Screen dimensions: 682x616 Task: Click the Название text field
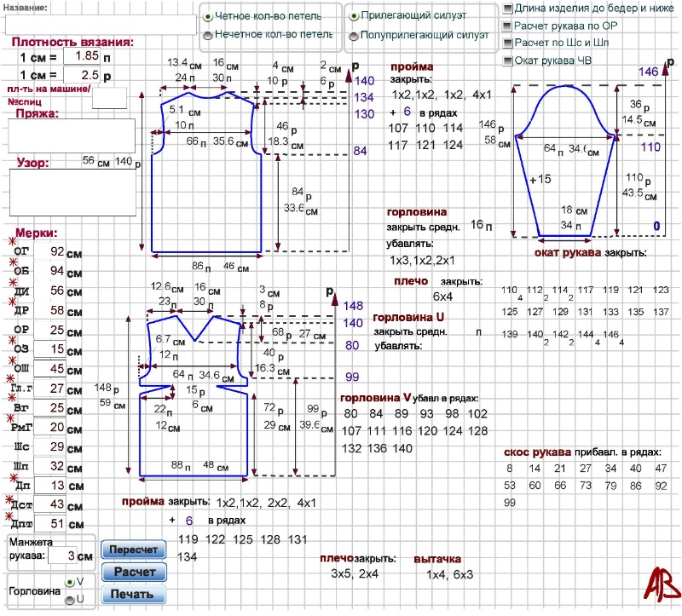[100, 24]
